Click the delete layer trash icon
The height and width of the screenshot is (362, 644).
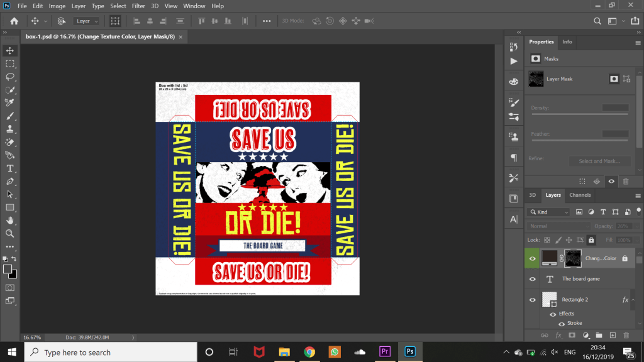click(626, 336)
